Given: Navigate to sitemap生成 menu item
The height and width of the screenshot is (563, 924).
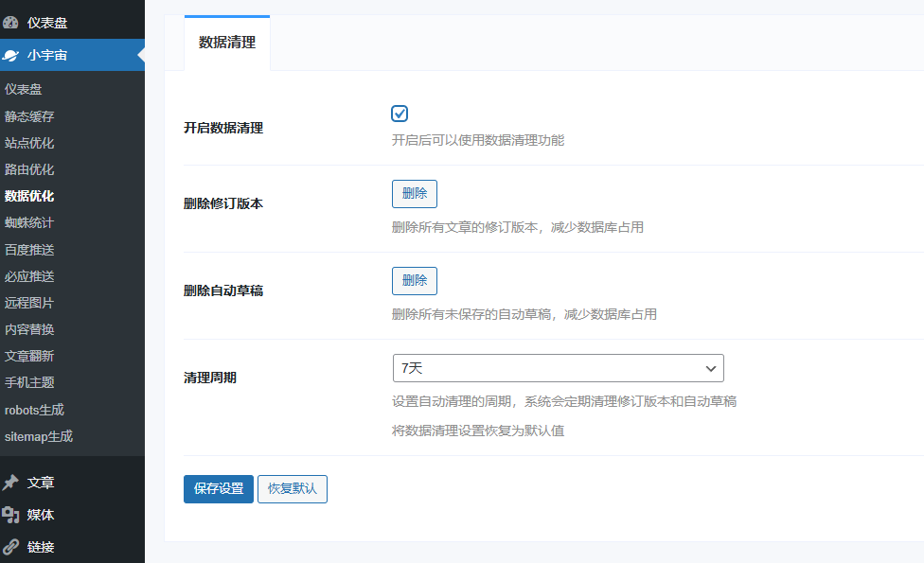Looking at the screenshot, I should [x=39, y=436].
